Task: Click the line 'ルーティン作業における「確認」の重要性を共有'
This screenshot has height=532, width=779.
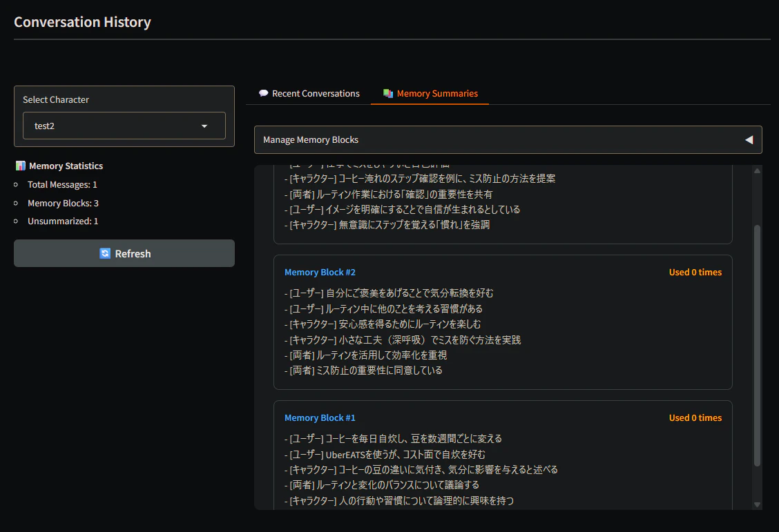Action: (389, 194)
